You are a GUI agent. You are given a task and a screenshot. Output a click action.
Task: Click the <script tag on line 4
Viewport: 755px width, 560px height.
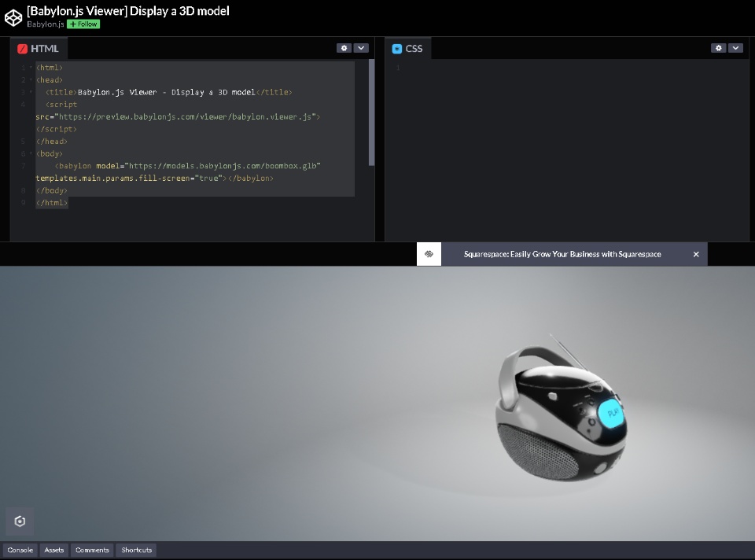click(x=61, y=105)
